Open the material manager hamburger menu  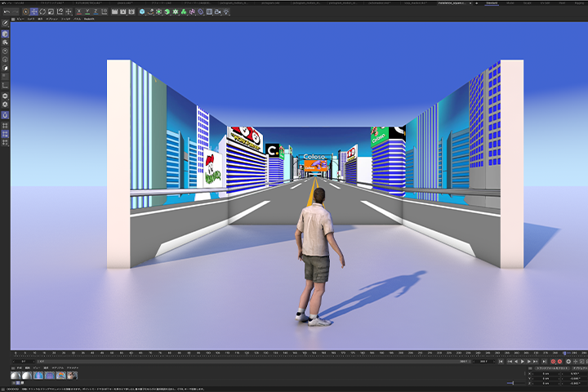pyautogui.click(x=14, y=368)
